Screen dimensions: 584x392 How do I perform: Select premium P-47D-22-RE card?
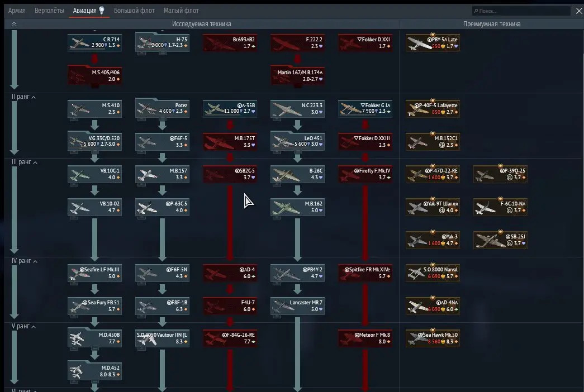pyautogui.click(x=433, y=174)
